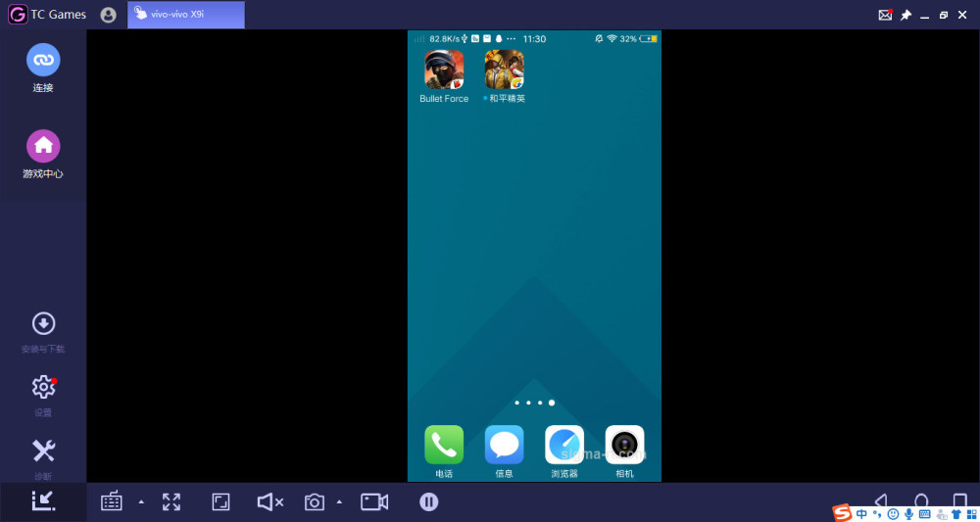Collapse the sidebar using bottom-left arrow icon
The width and height of the screenshot is (980, 522).
43,501
